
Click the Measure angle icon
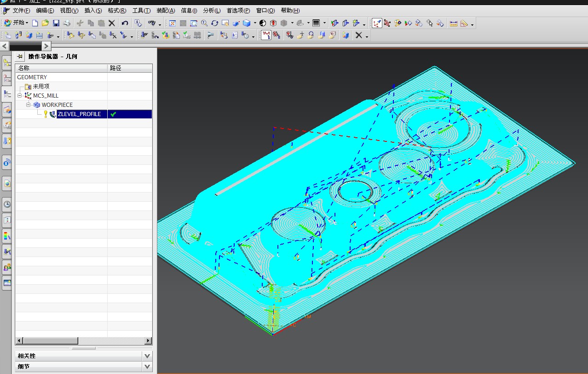(464, 23)
